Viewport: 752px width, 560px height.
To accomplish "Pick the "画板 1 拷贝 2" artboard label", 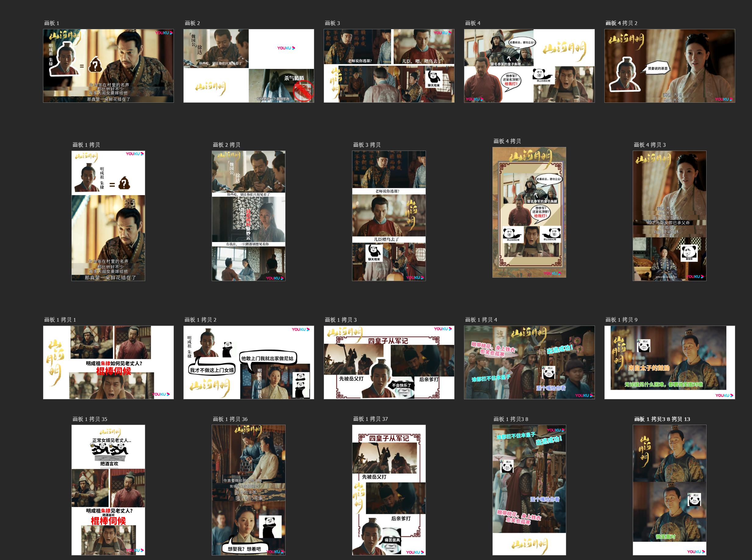I will (200, 320).
